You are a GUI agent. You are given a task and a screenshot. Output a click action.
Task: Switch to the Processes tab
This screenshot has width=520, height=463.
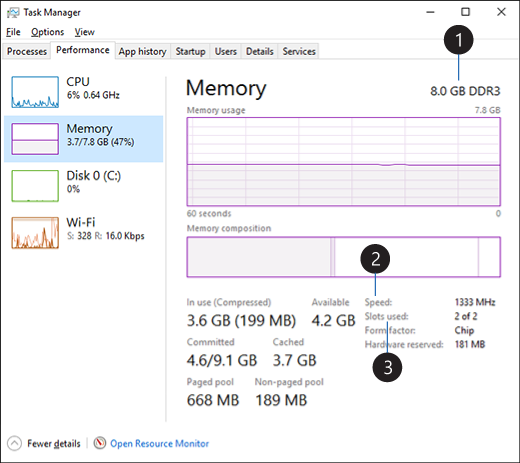(27, 51)
